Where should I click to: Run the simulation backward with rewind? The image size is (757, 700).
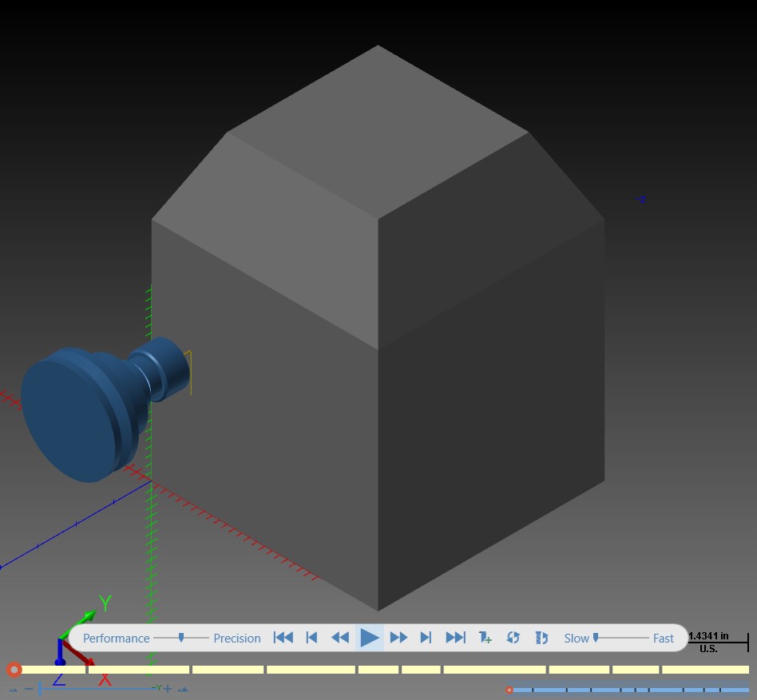point(340,637)
